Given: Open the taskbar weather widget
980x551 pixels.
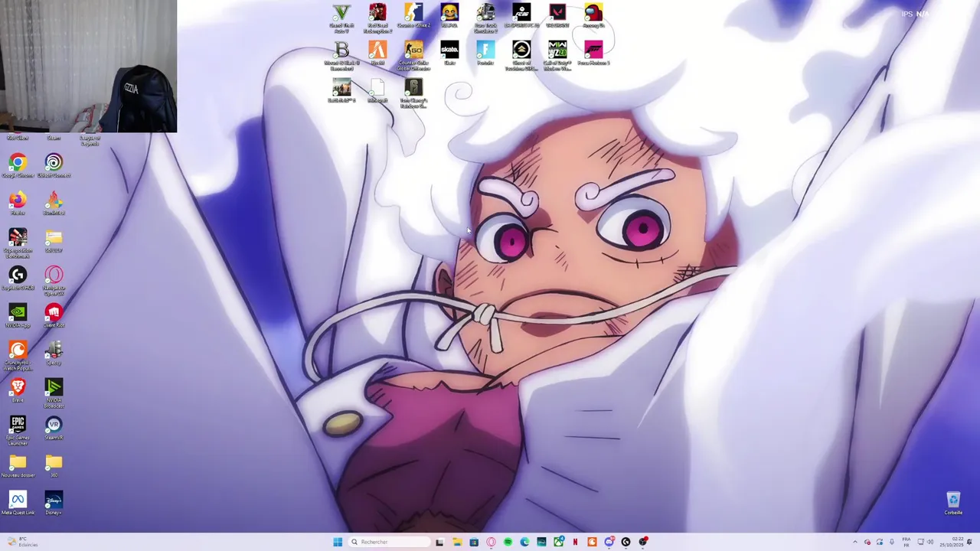Looking at the screenshot, I should (21, 542).
